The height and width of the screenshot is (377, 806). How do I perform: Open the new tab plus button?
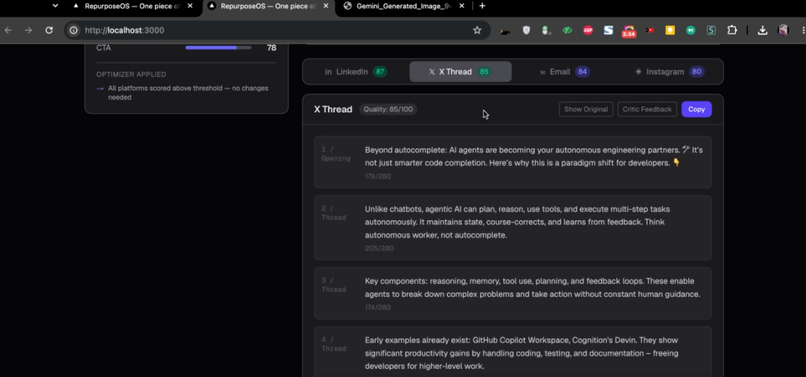click(482, 6)
